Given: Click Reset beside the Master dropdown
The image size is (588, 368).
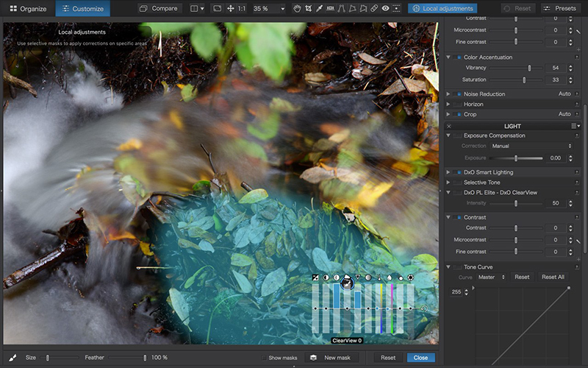Looking at the screenshot, I should click(x=522, y=277).
